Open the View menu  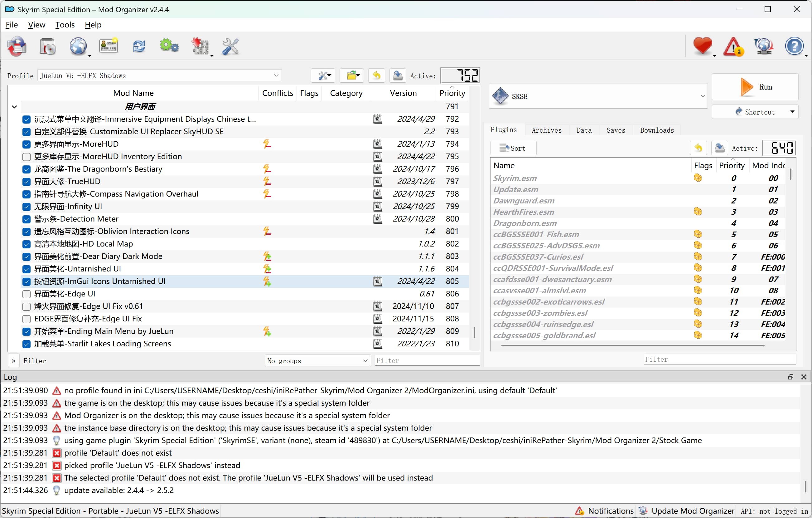click(x=36, y=25)
